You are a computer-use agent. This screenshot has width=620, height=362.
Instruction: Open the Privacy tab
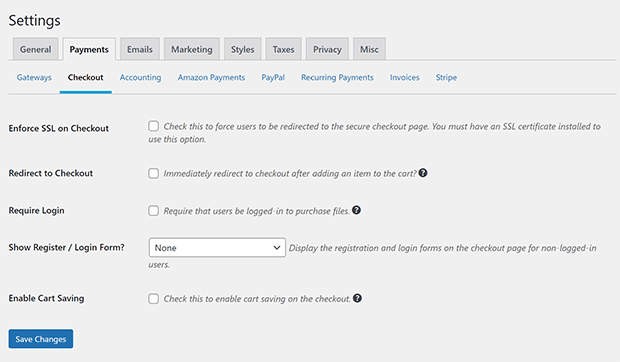pos(327,49)
